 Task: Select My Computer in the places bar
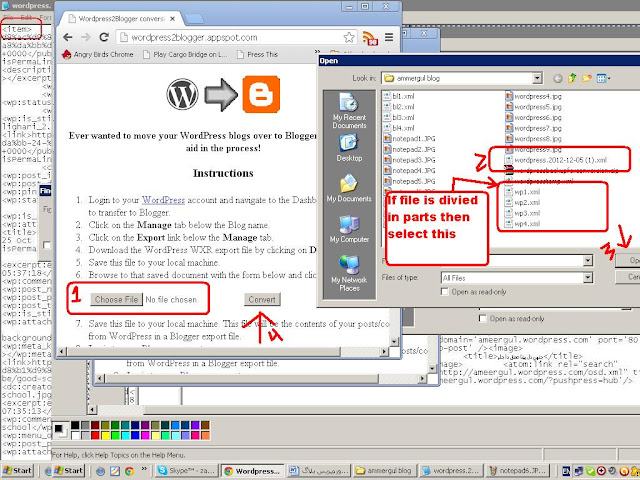point(349,229)
